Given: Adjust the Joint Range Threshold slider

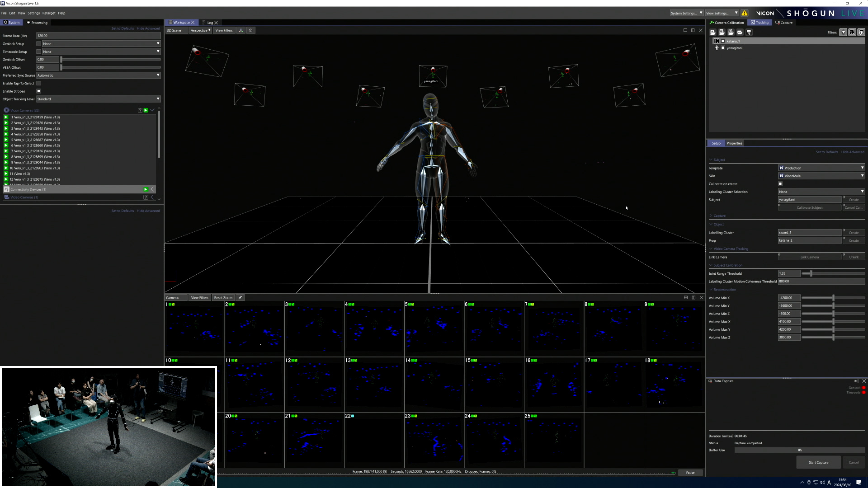Looking at the screenshot, I should point(811,273).
